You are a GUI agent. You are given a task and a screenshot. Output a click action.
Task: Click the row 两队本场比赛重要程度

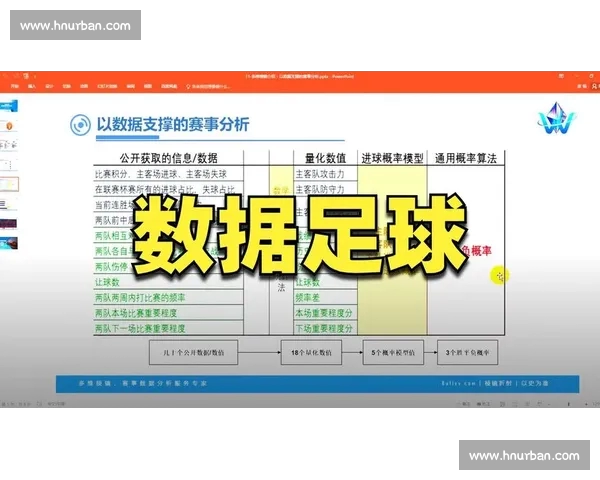(168, 313)
